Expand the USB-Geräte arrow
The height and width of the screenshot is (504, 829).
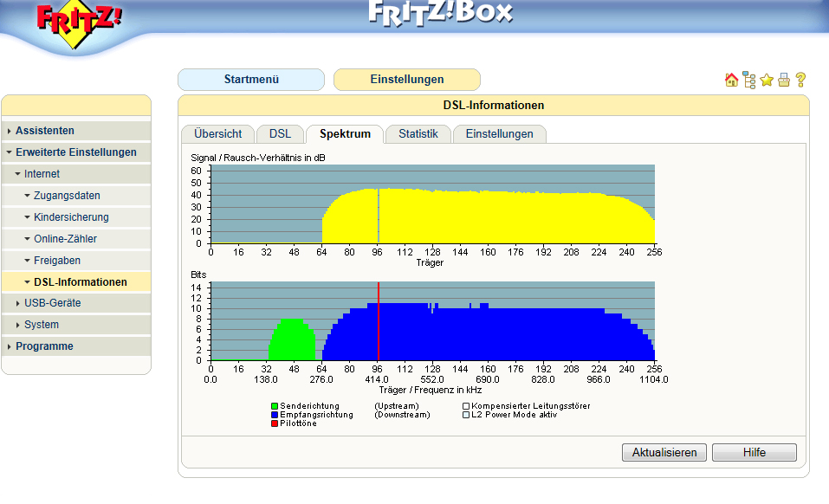pyautogui.click(x=17, y=303)
